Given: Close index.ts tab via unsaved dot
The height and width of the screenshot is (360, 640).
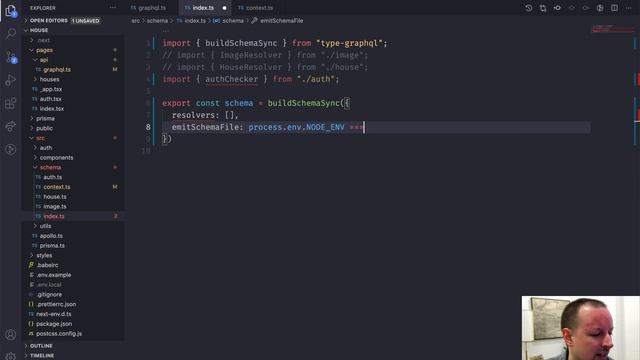Looking at the screenshot, I should click(x=224, y=8).
